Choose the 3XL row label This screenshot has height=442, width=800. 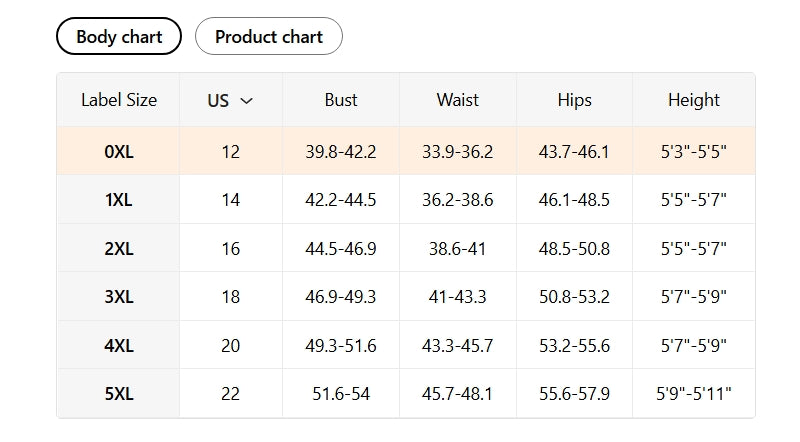(x=118, y=297)
